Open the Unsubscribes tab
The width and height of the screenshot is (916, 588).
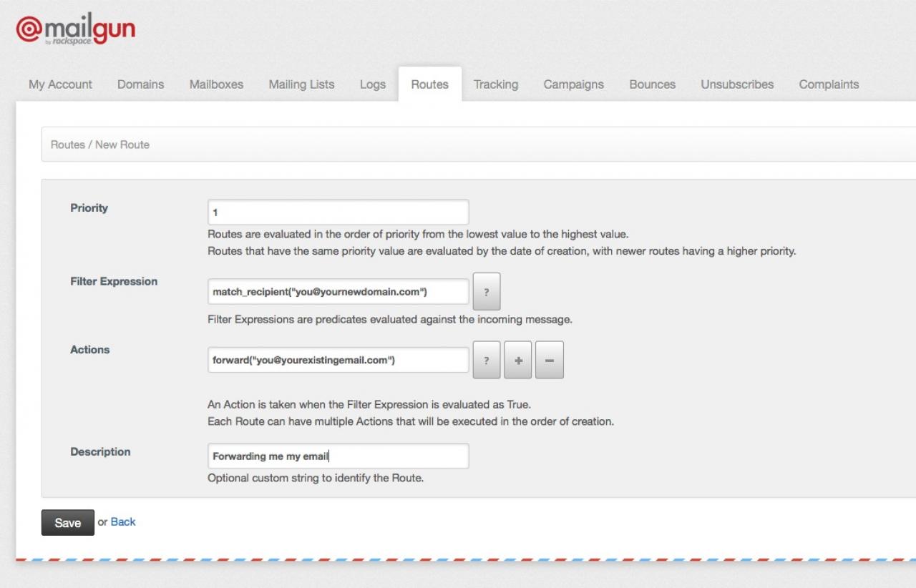[x=737, y=84]
